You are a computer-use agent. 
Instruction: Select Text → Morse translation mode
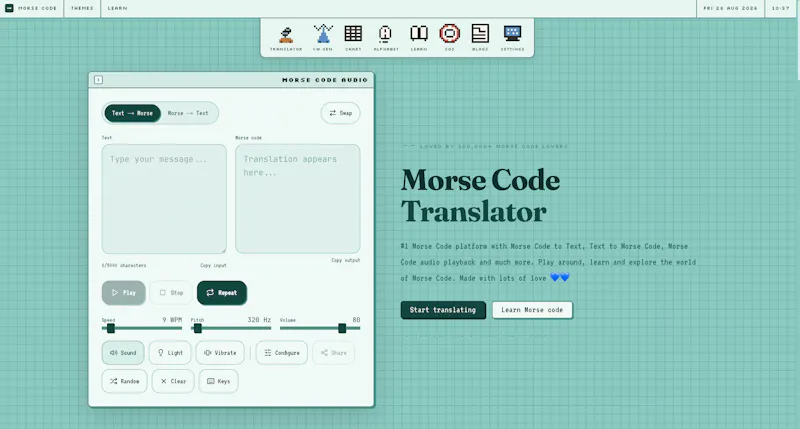click(x=132, y=113)
